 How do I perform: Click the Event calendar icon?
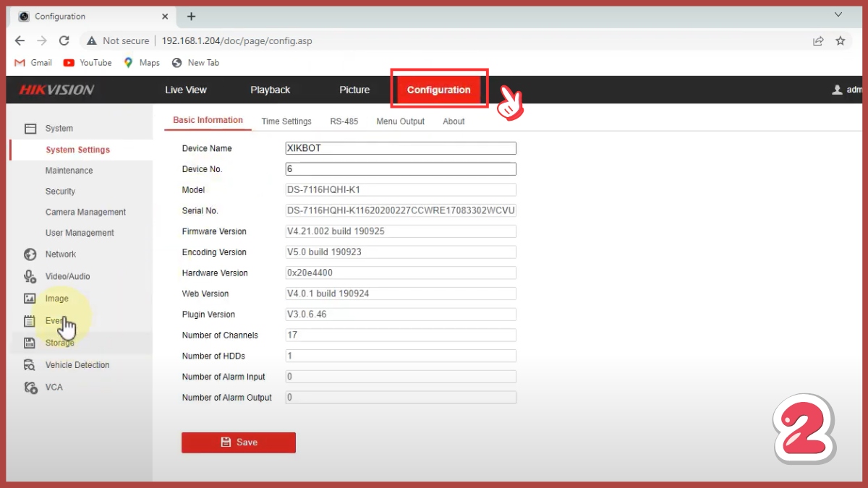pyautogui.click(x=30, y=321)
